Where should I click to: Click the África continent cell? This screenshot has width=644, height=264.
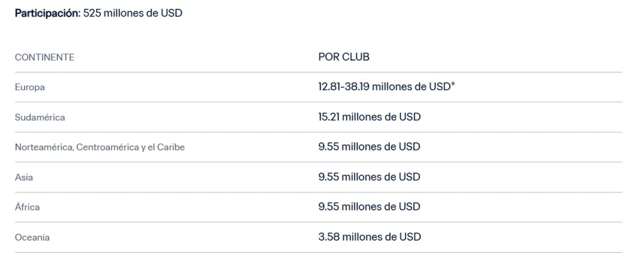pos(28,207)
